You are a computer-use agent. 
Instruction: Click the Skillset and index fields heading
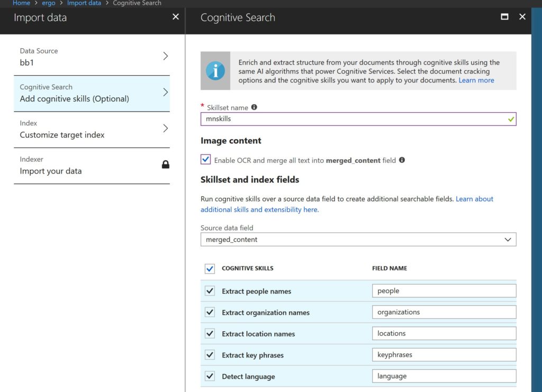(250, 179)
